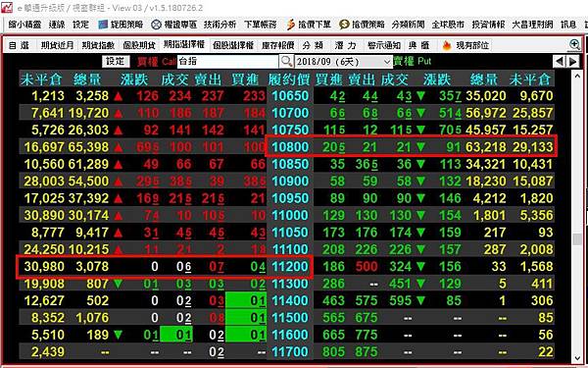Viewport: 588px width, 368px height.
Task: Open the 設定 menu in the top menu bar
Action: tap(80, 25)
